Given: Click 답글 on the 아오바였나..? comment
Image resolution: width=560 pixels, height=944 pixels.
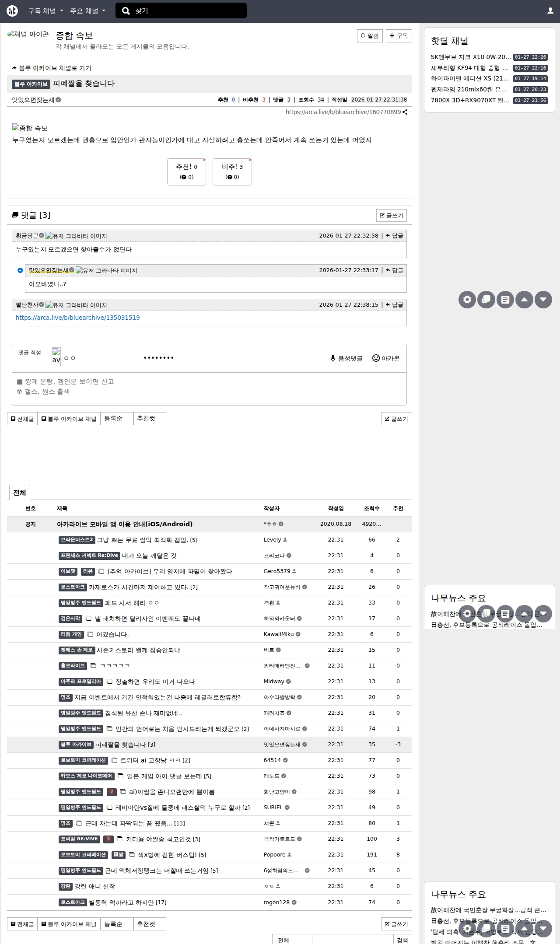Looking at the screenshot, I should [395, 270].
